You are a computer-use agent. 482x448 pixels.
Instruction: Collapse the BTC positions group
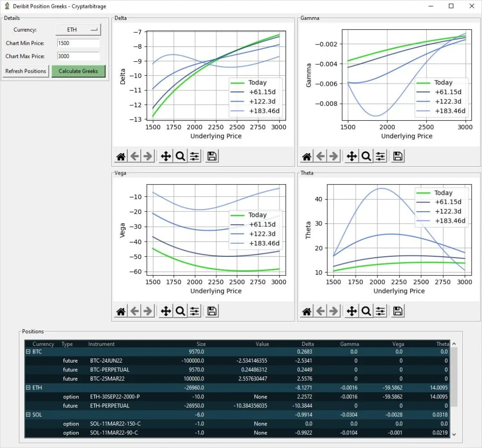click(28, 351)
